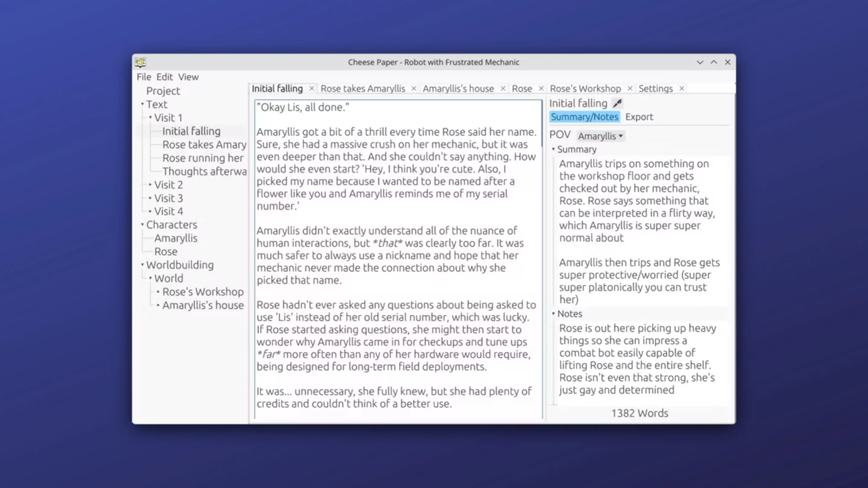Select Rose's Workshop label in the tree
868x488 pixels.
(203, 292)
